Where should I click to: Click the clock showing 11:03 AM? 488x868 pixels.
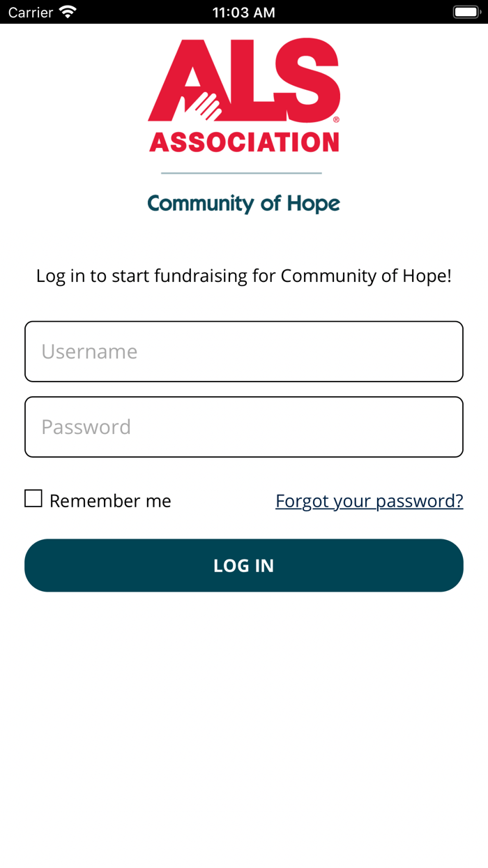[x=243, y=12]
